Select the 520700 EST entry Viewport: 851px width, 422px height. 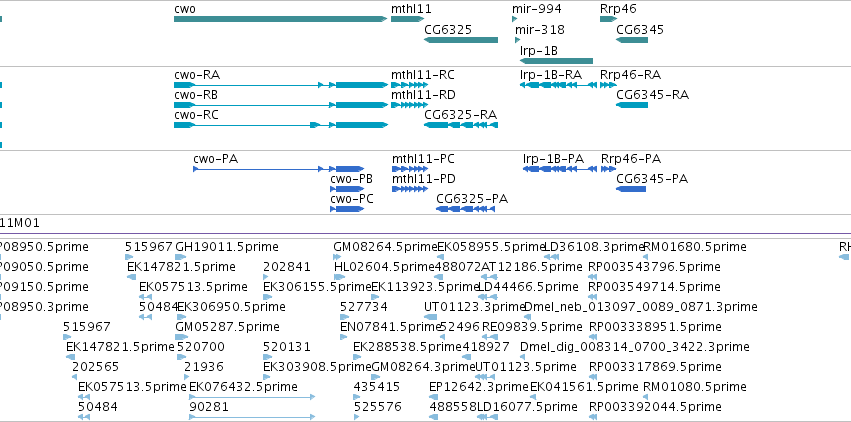pos(181,357)
